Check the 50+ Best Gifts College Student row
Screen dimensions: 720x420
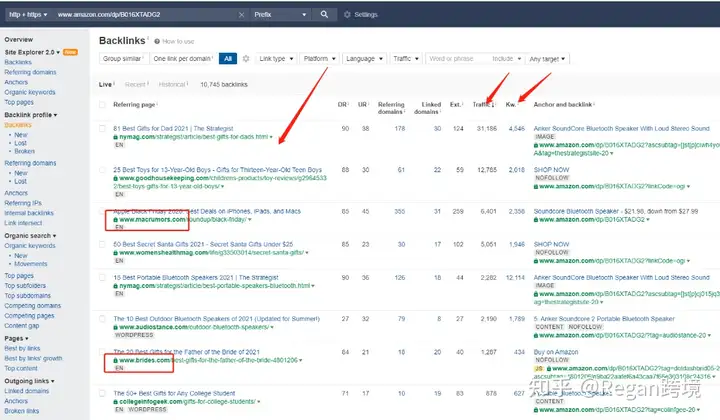pos(102,393)
